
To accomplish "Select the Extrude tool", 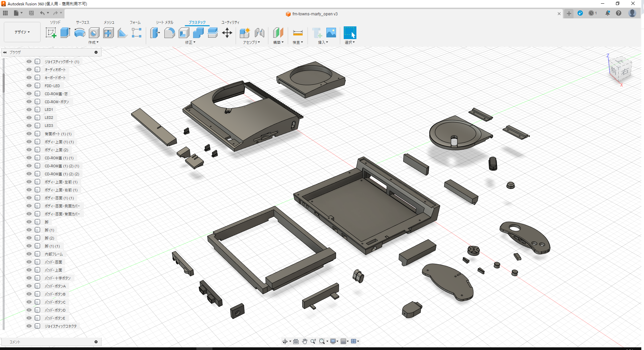I will click(x=65, y=32).
